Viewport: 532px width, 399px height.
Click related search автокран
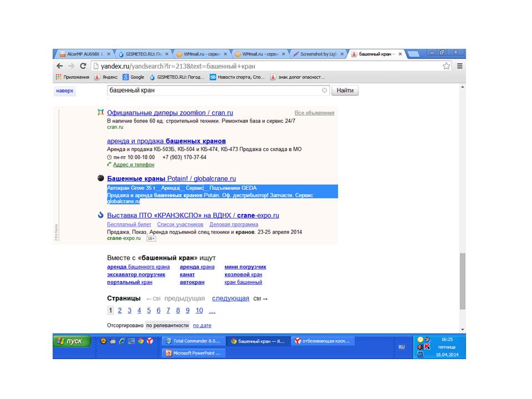click(192, 282)
